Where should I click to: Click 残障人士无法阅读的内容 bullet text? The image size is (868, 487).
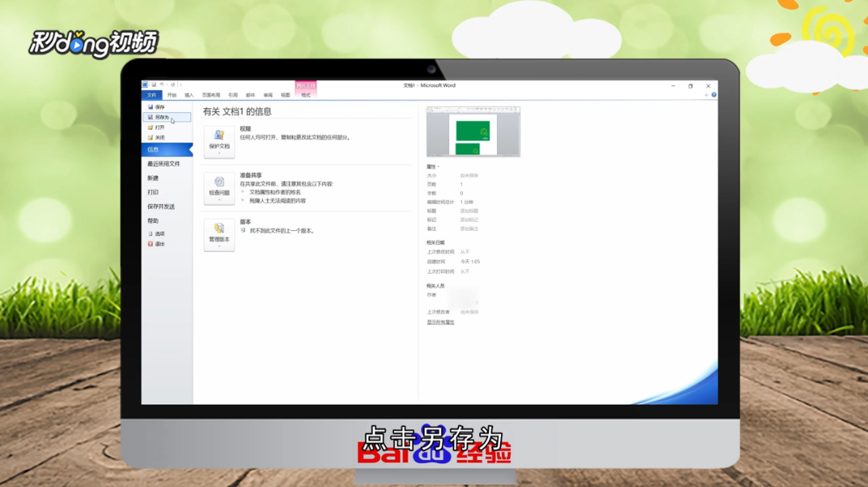277,201
